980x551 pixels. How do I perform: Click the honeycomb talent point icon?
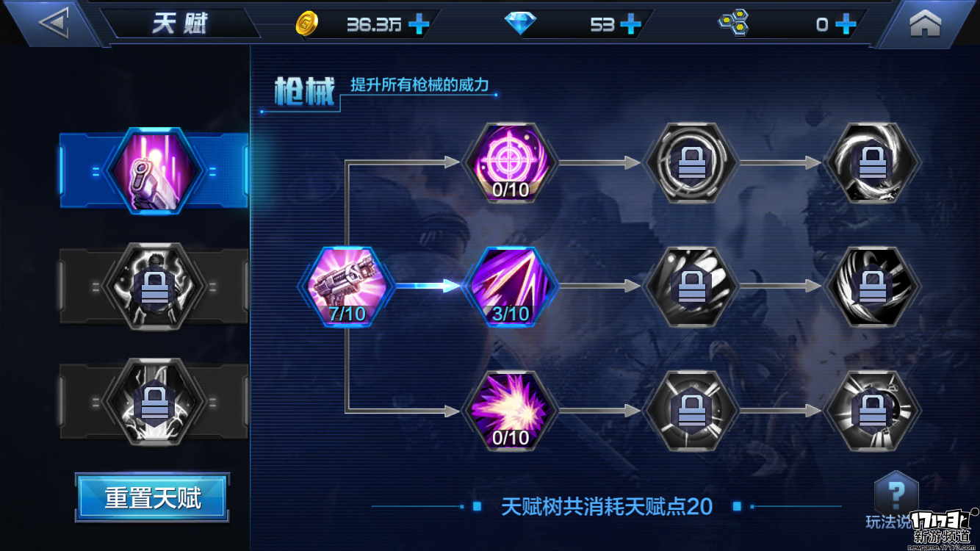tap(732, 24)
